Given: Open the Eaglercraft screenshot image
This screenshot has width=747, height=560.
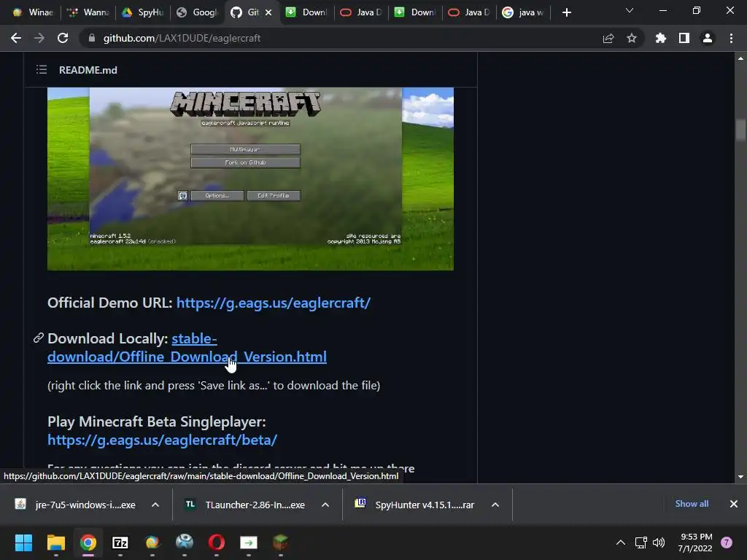Looking at the screenshot, I should click(x=250, y=179).
